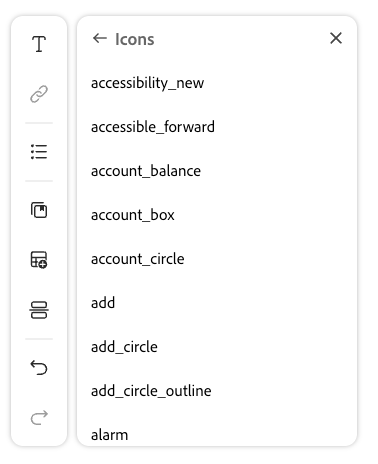Pick account_balance from the Icons list
The width and height of the screenshot is (378, 464).
(x=217, y=171)
